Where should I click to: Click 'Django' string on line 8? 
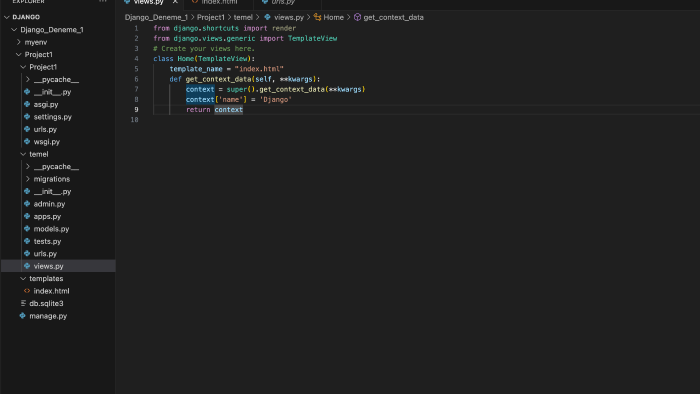coord(275,100)
